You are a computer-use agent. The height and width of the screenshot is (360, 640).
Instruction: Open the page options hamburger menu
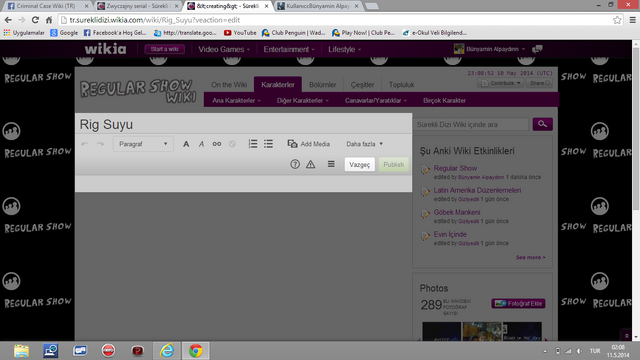(331, 164)
